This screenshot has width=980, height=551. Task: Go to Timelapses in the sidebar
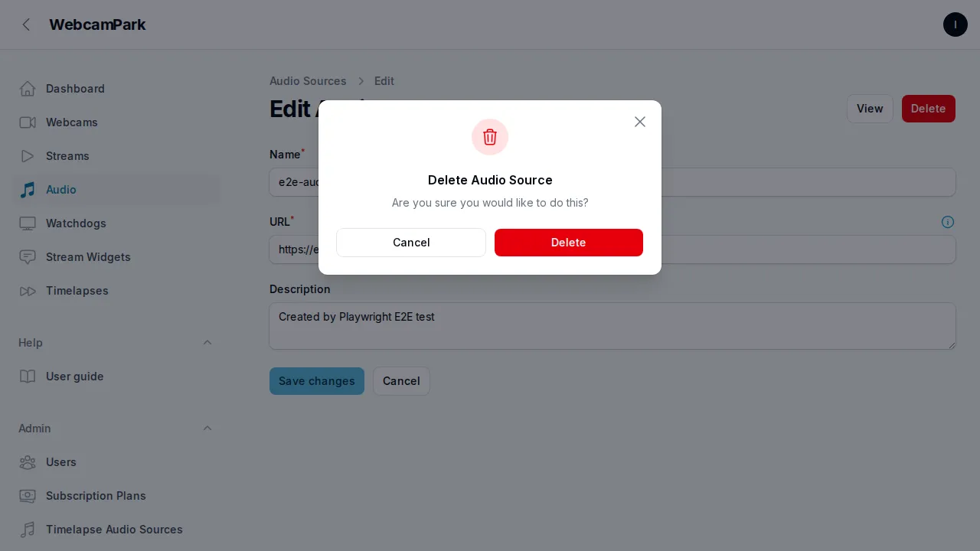[116, 291]
